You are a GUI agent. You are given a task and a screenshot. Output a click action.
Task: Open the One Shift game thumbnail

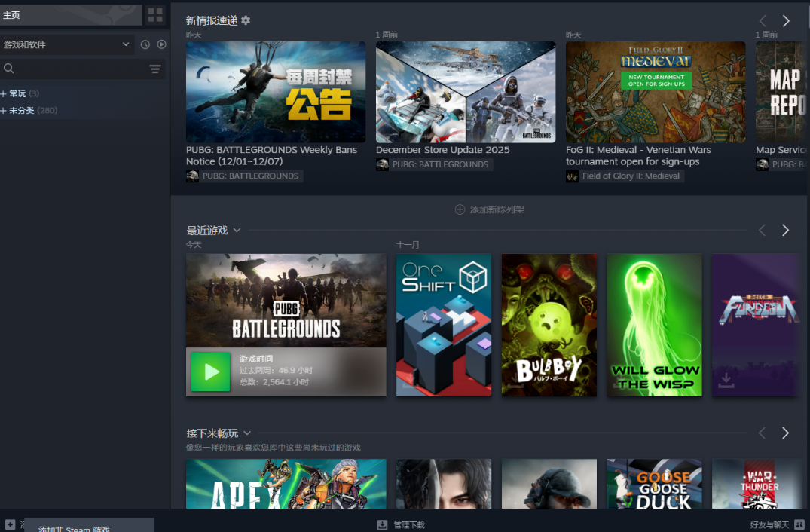[443, 325]
